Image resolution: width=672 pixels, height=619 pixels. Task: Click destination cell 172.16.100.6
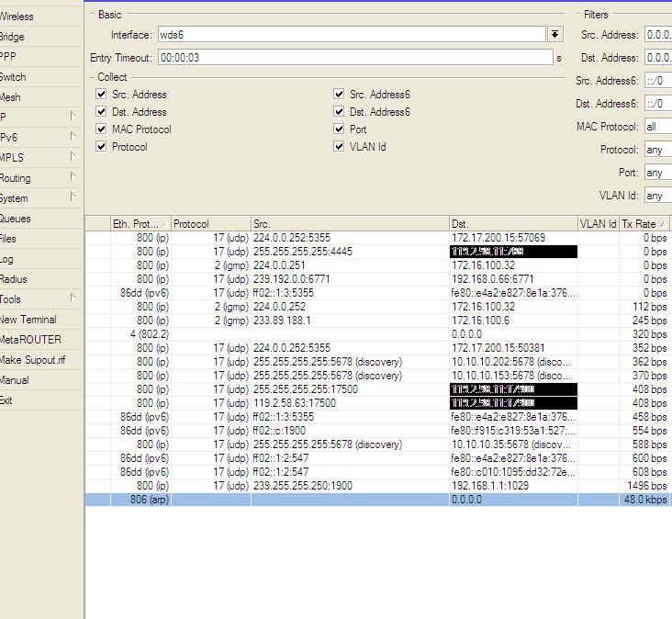513,321
